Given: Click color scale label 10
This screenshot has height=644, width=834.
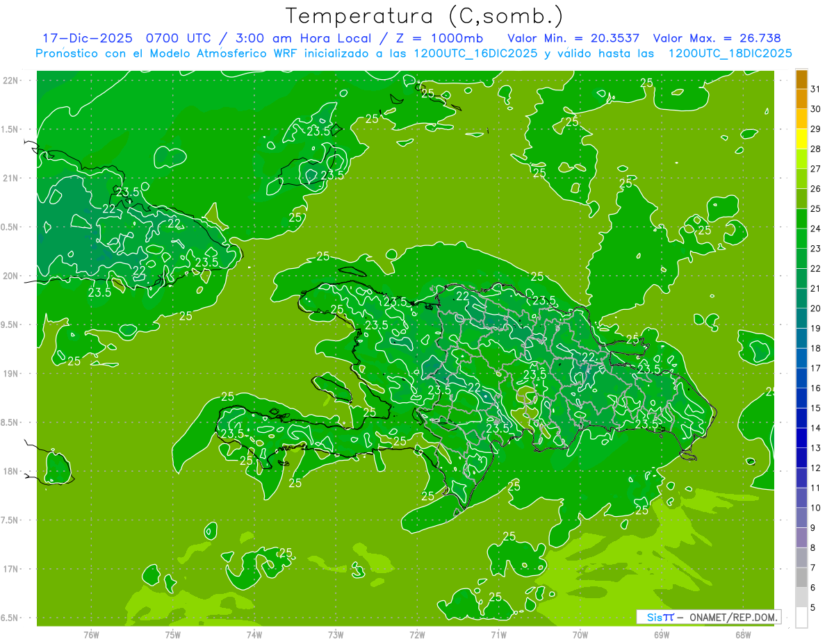Looking at the screenshot, I should click(x=815, y=508).
